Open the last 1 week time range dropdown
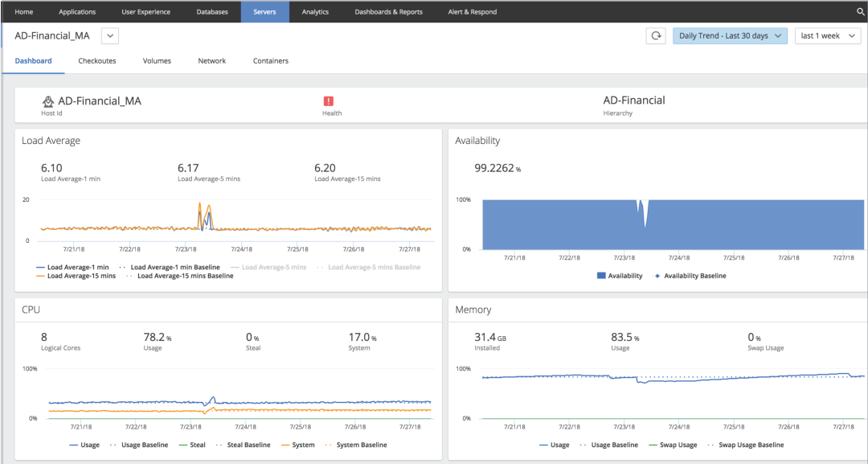868x464 pixels. (x=827, y=36)
